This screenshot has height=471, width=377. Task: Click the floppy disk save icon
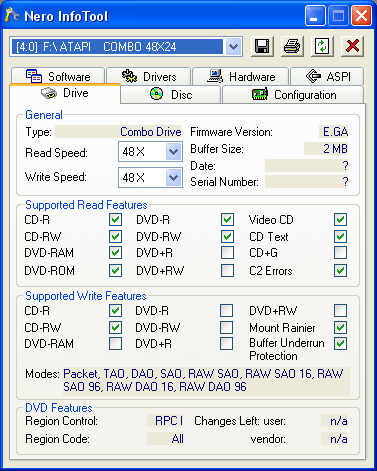[x=262, y=46]
